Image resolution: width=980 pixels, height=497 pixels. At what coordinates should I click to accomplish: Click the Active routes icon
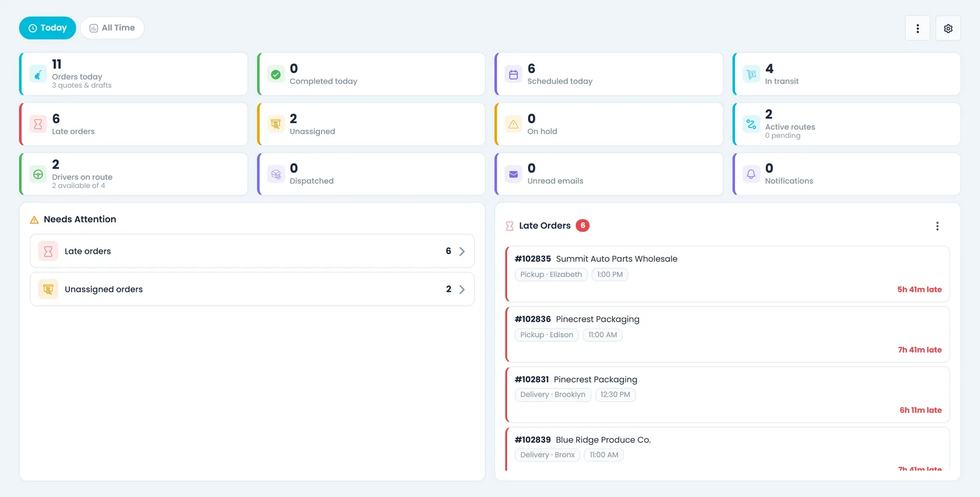(751, 124)
